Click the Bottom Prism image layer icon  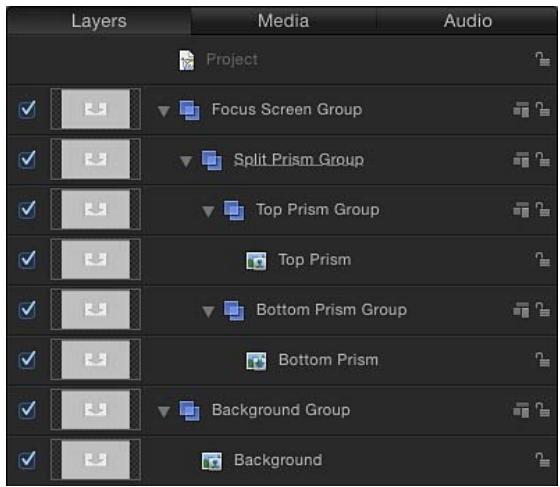coord(256,361)
